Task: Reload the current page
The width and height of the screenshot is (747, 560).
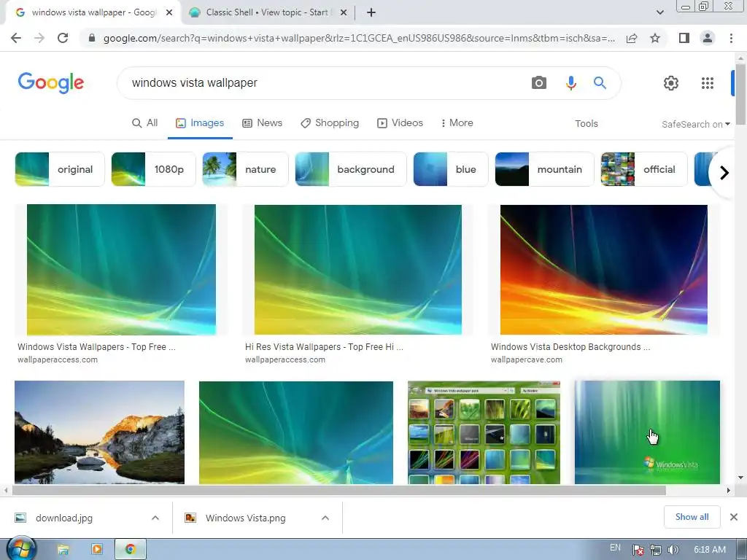Action: (63, 38)
